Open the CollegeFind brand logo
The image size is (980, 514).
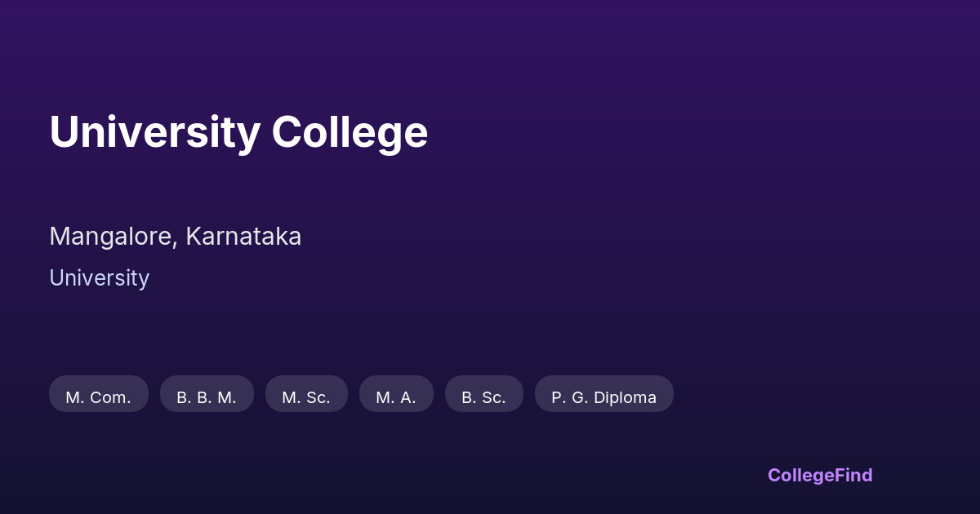820,475
